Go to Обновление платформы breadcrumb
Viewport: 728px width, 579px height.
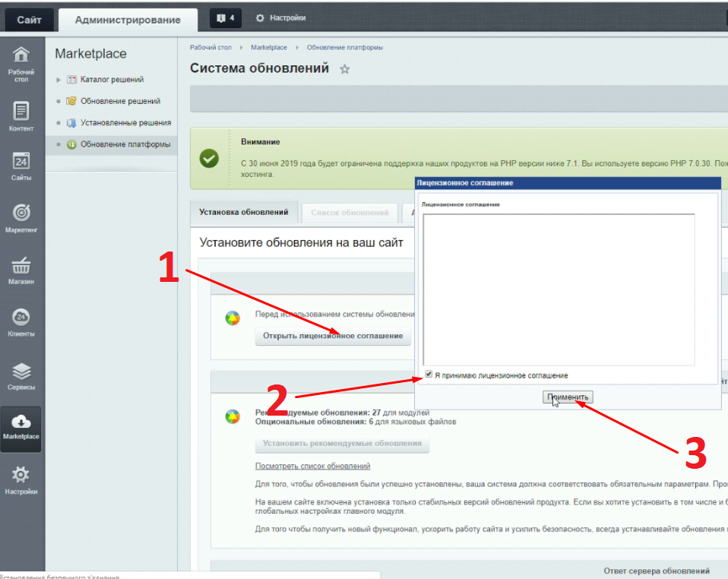click(x=344, y=47)
